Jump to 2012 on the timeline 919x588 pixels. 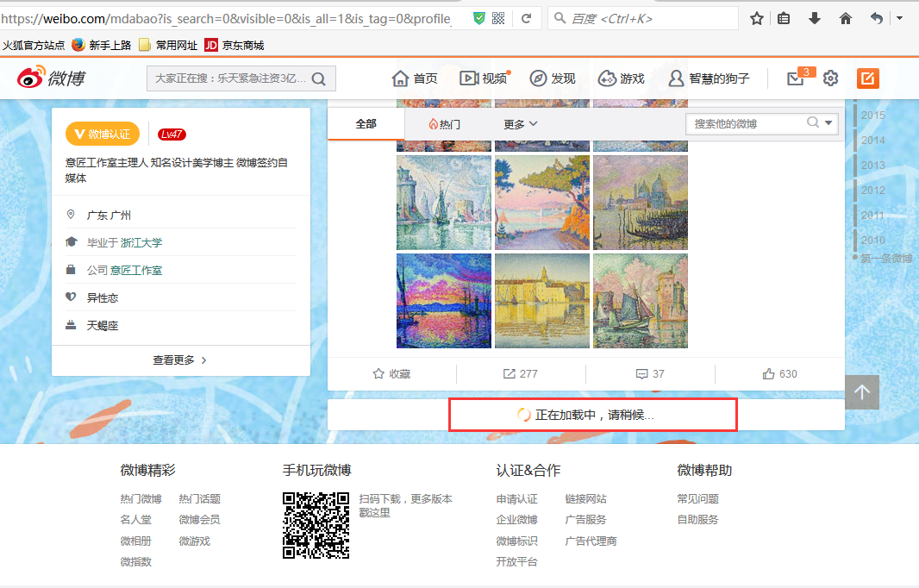872,191
